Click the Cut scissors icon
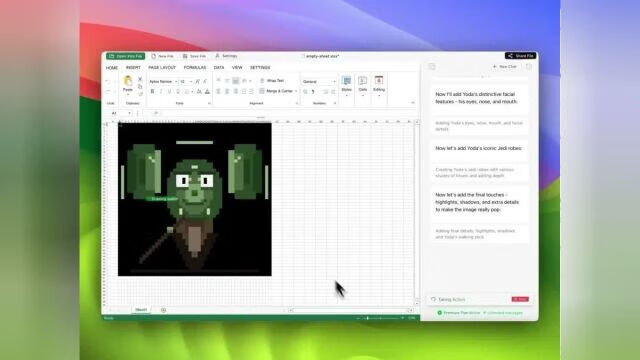The height and width of the screenshot is (360, 640). point(140,79)
